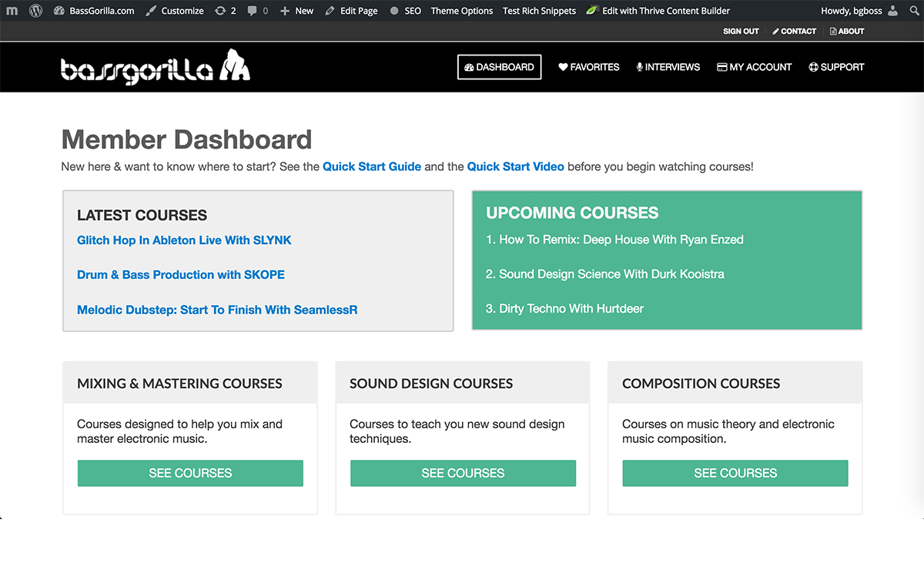Open Drum & Bass Production with SKOPE
This screenshot has width=924, height=563.
tap(181, 275)
